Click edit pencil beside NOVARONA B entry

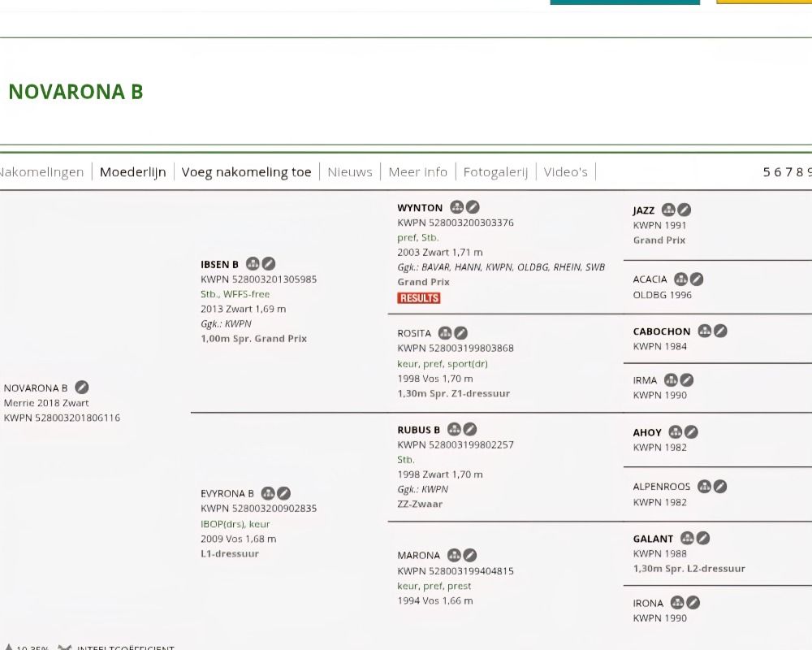(82, 388)
